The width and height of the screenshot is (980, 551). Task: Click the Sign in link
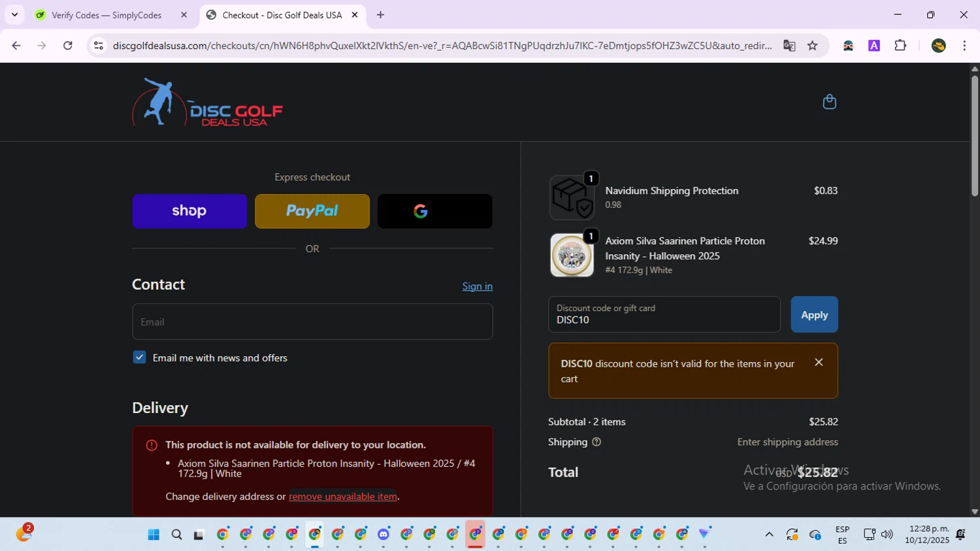click(x=478, y=286)
